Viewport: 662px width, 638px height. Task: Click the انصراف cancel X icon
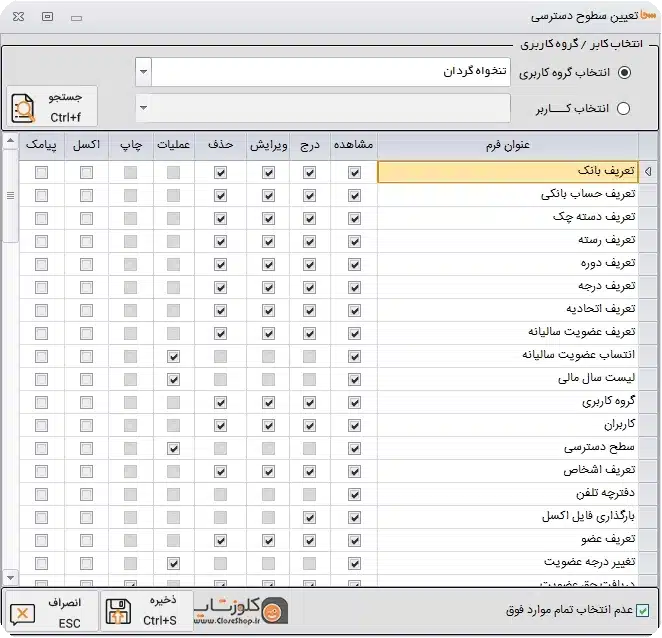tap(22, 614)
